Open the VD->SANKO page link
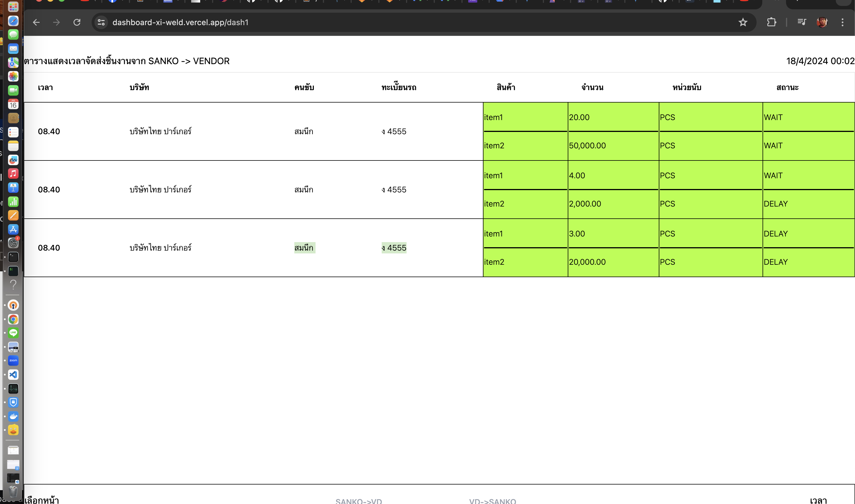Viewport: 855px width, 504px height. [x=493, y=501]
